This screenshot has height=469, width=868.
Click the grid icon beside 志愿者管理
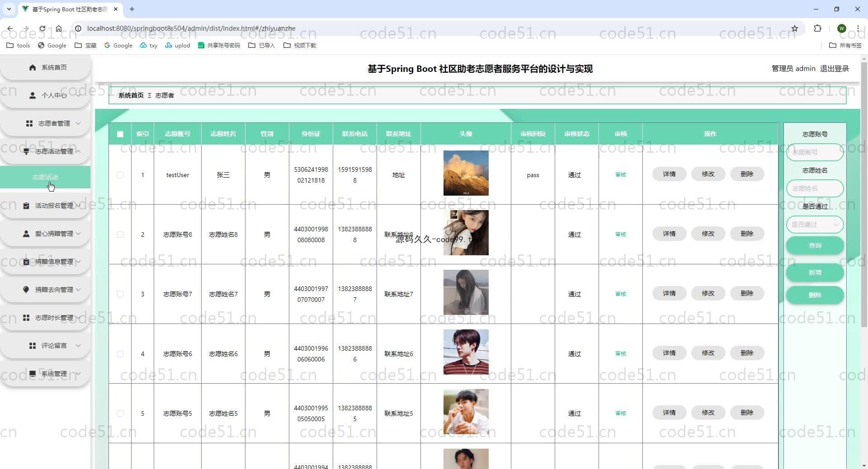coord(29,123)
